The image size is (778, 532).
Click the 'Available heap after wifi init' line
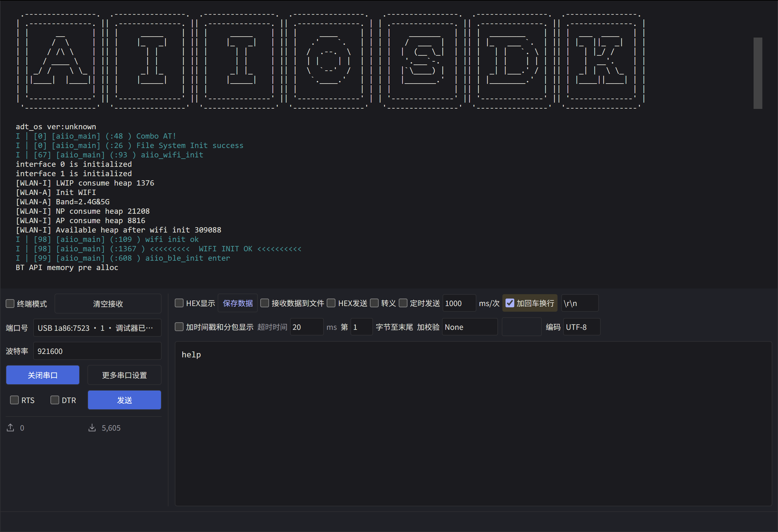(118, 230)
